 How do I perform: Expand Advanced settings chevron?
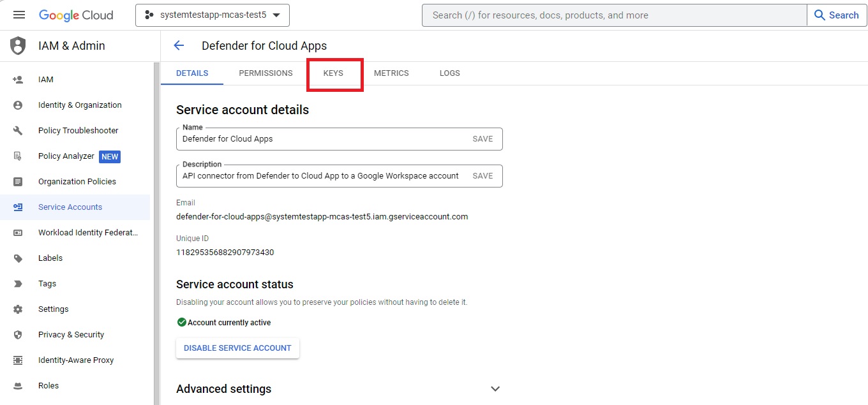(495, 389)
